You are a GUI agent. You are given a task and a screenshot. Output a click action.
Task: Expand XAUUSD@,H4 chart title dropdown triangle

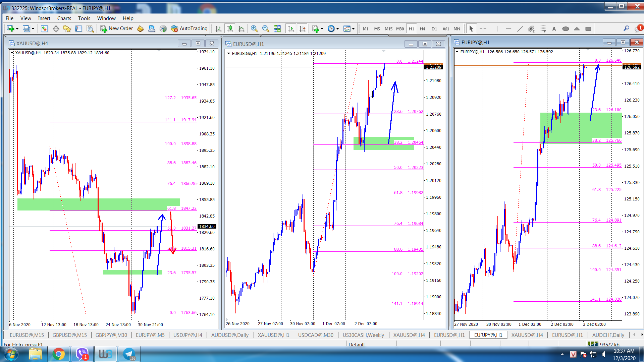12,53
